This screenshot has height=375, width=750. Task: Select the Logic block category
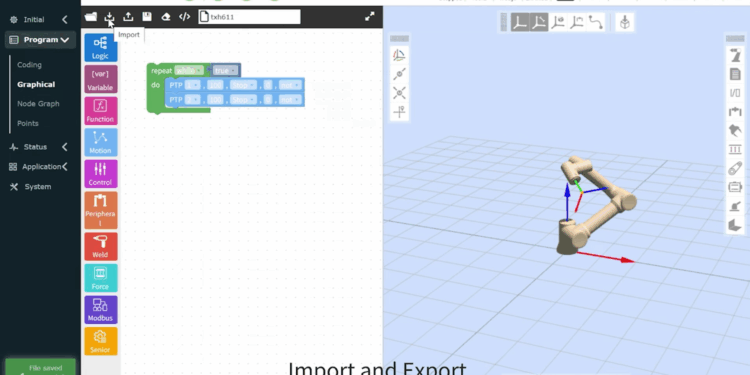(x=100, y=48)
